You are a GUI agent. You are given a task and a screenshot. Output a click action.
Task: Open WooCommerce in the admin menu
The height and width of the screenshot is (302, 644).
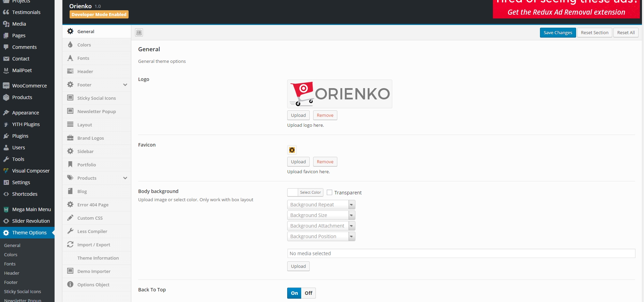point(29,86)
